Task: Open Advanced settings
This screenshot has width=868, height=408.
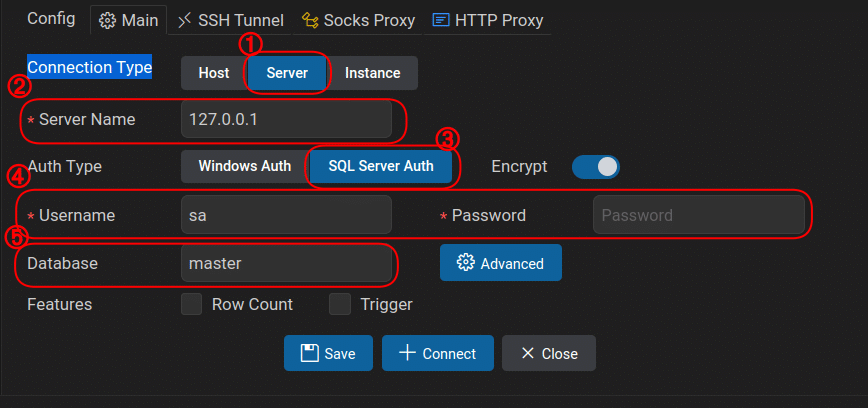Action: pyautogui.click(x=501, y=263)
